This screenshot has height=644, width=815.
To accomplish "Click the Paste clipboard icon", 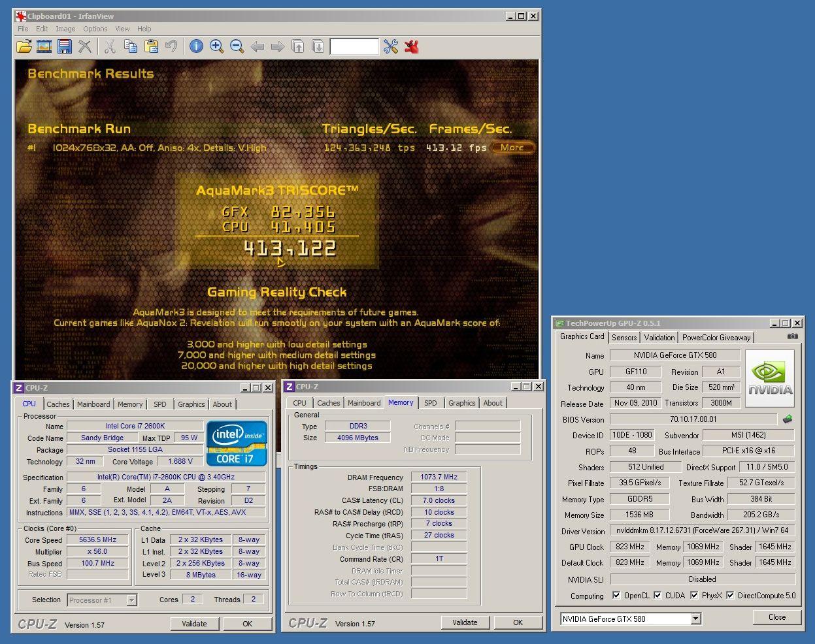I will [x=151, y=46].
